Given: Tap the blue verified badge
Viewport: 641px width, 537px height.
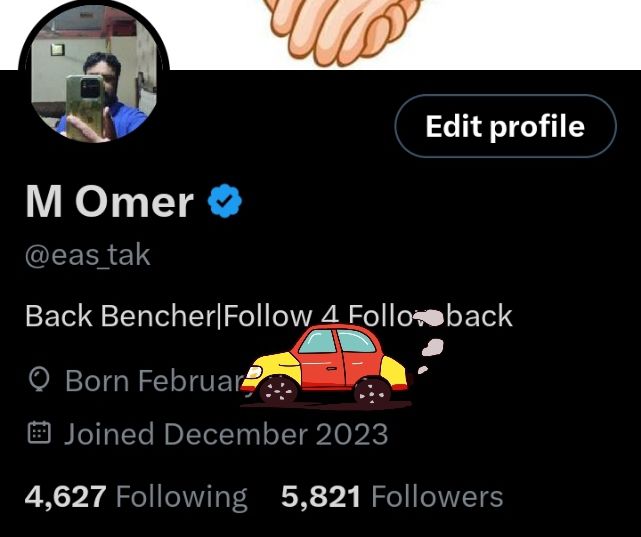Looking at the screenshot, I should coord(225,201).
